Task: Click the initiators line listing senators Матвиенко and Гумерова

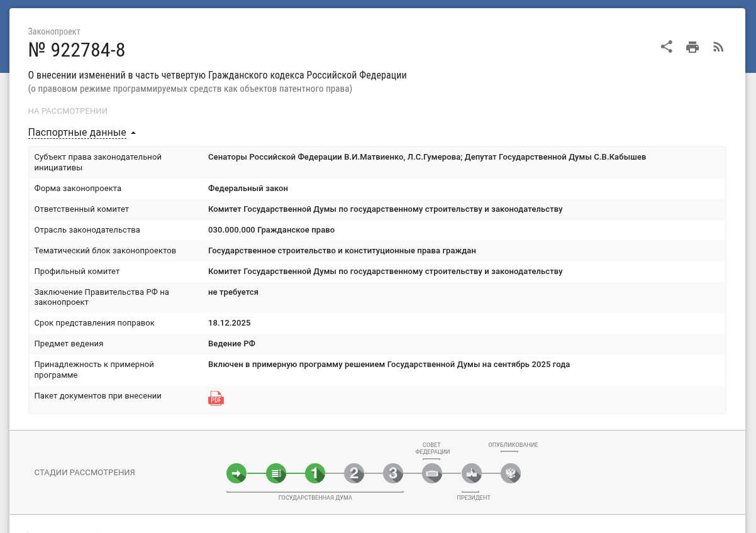Action: 427,157
